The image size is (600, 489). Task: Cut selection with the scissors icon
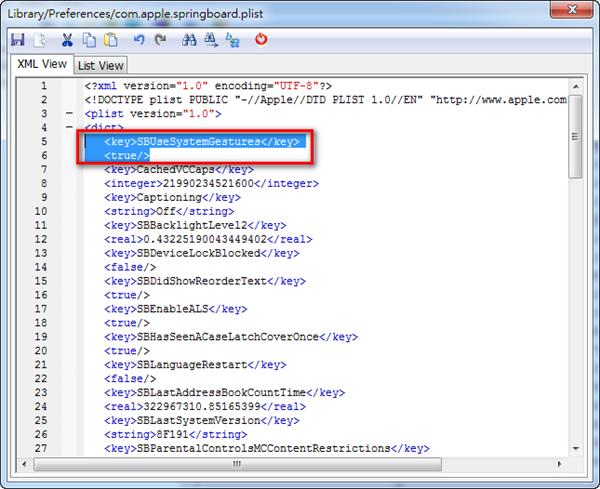click(x=67, y=40)
